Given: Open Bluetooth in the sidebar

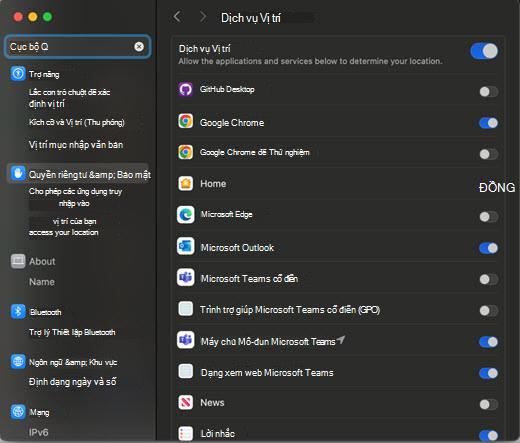Looking at the screenshot, I should coord(46,312).
